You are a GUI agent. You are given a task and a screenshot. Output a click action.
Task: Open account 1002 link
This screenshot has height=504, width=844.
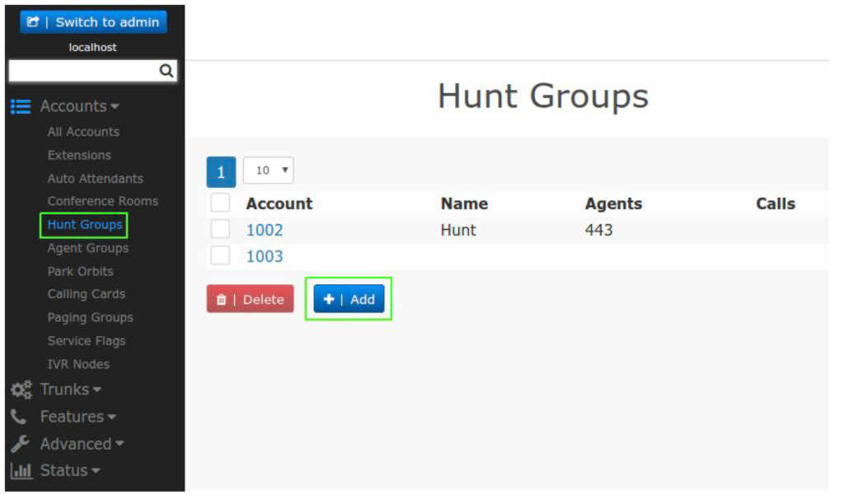coord(265,230)
